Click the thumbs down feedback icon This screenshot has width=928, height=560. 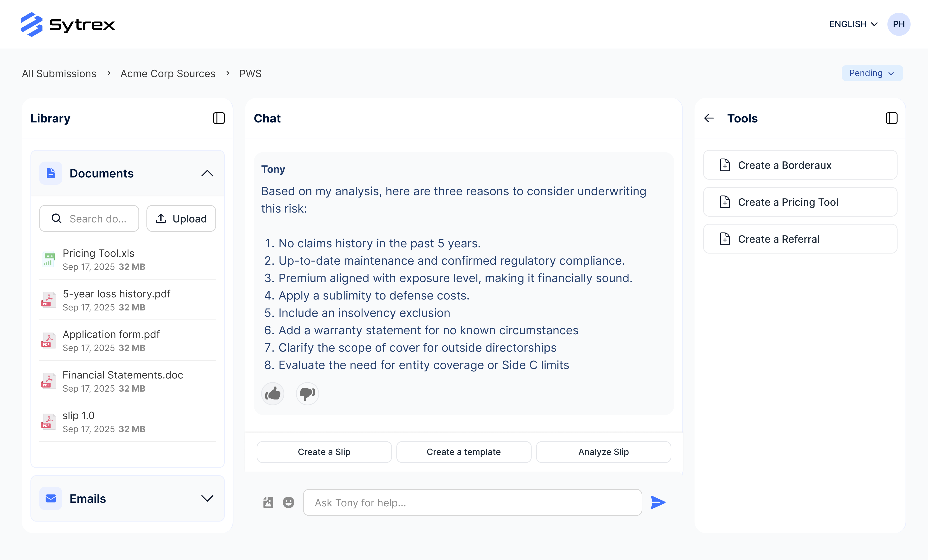point(307,394)
